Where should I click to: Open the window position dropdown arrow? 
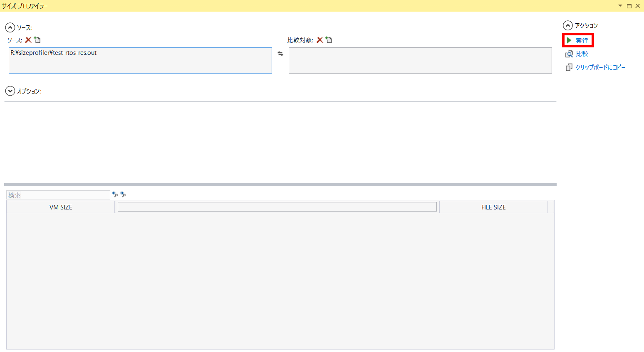click(620, 6)
